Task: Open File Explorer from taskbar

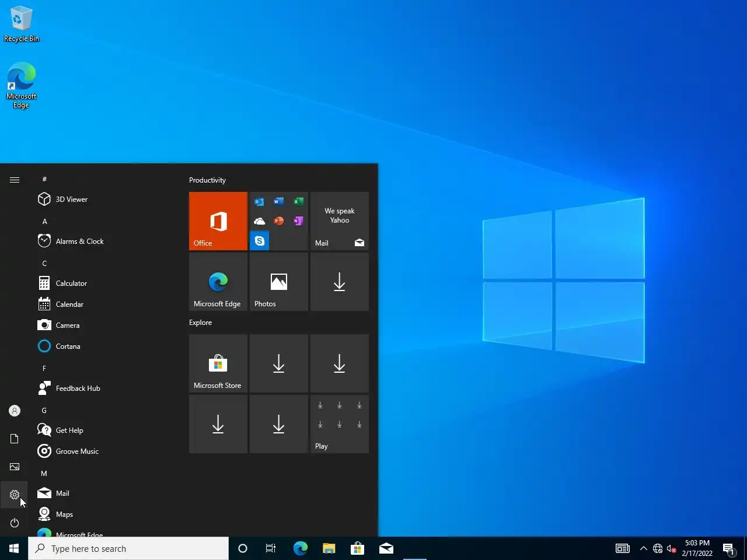Action: click(329, 548)
